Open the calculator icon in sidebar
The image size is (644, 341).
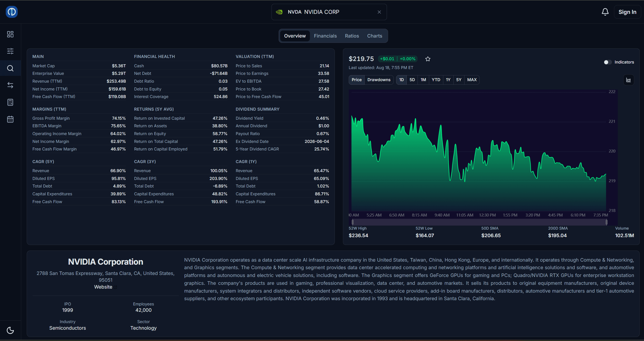click(x=10, y=102)
